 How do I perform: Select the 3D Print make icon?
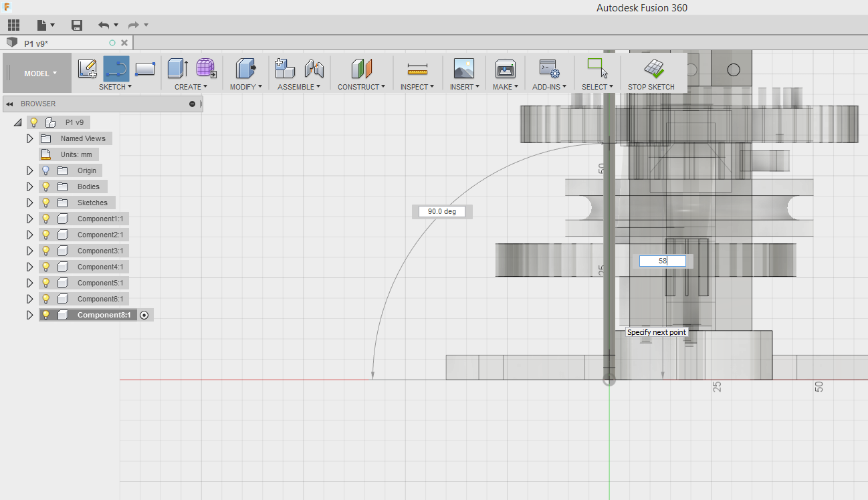point(505,68)
